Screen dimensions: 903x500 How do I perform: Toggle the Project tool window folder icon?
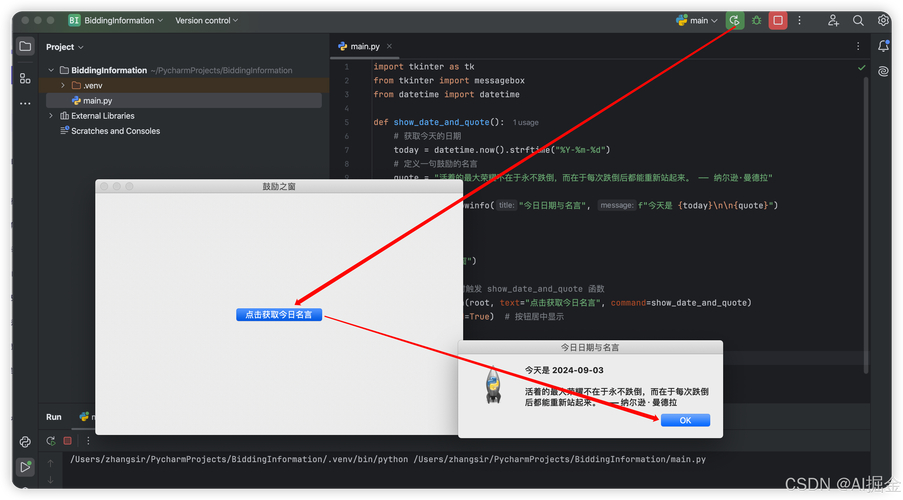pyautogui.click(x=25, y=47)
